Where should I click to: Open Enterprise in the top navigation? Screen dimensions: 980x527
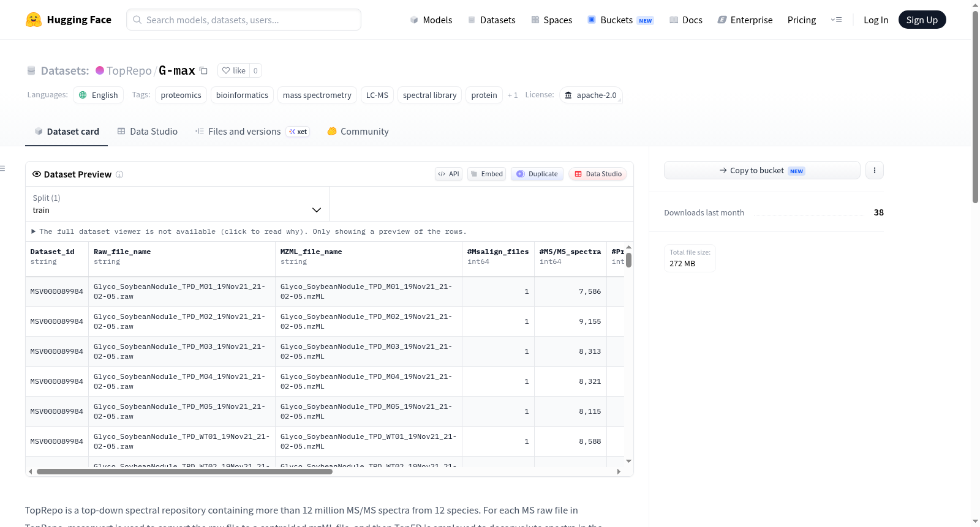(745, 20)
